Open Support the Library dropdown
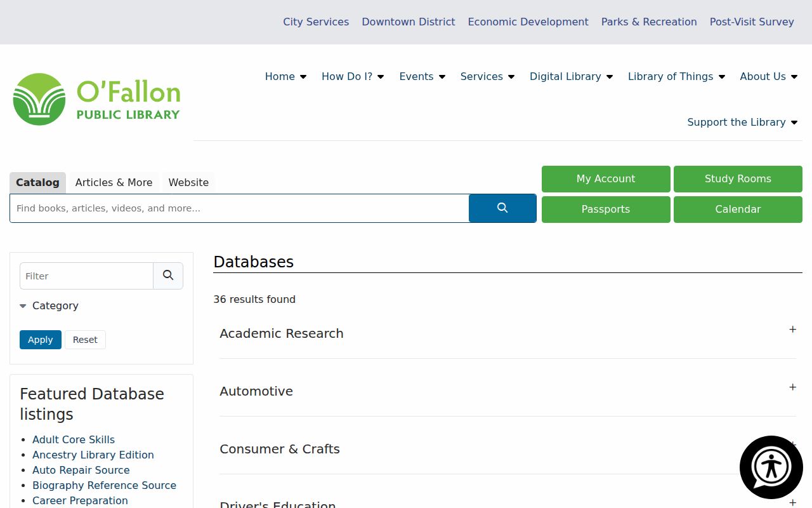The width and height of the screenshot is (812, 508). [x=742, y=122]
